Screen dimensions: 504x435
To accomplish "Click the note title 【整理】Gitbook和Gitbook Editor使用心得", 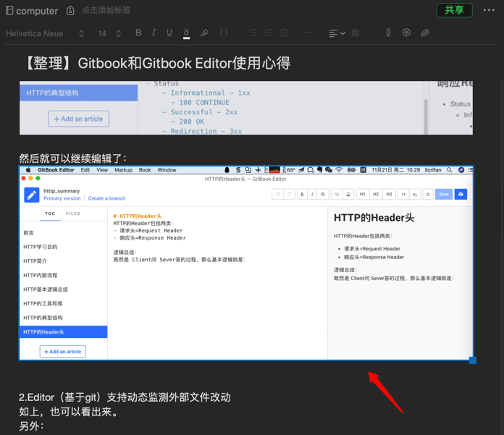I will point(156,63).
